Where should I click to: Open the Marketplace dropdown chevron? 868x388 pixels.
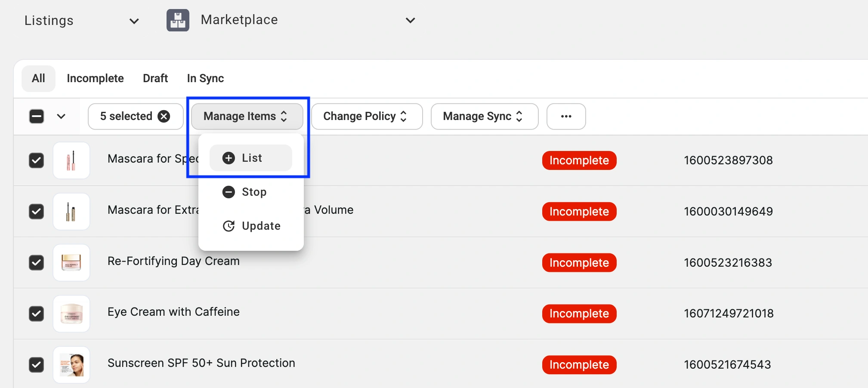[x=410, y=20]
